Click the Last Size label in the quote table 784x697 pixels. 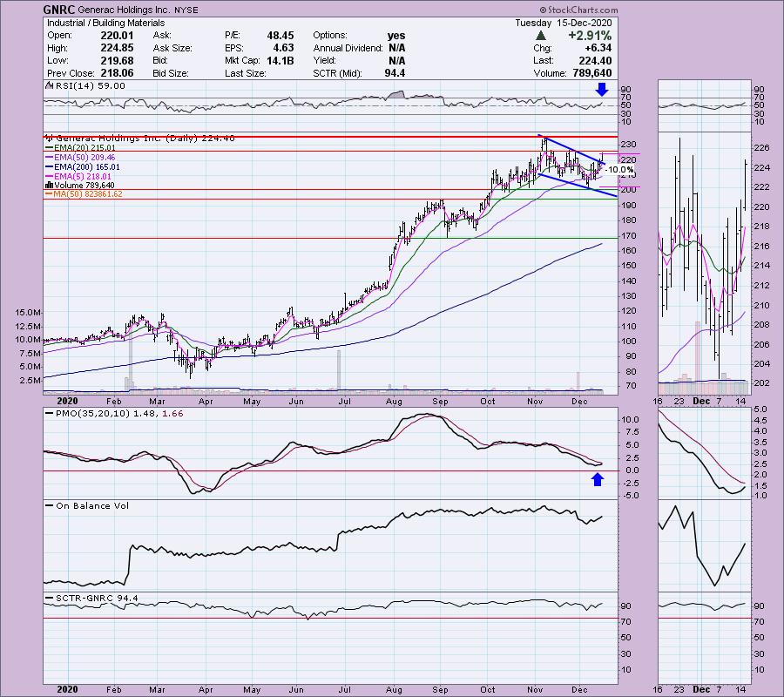[246, 73]
